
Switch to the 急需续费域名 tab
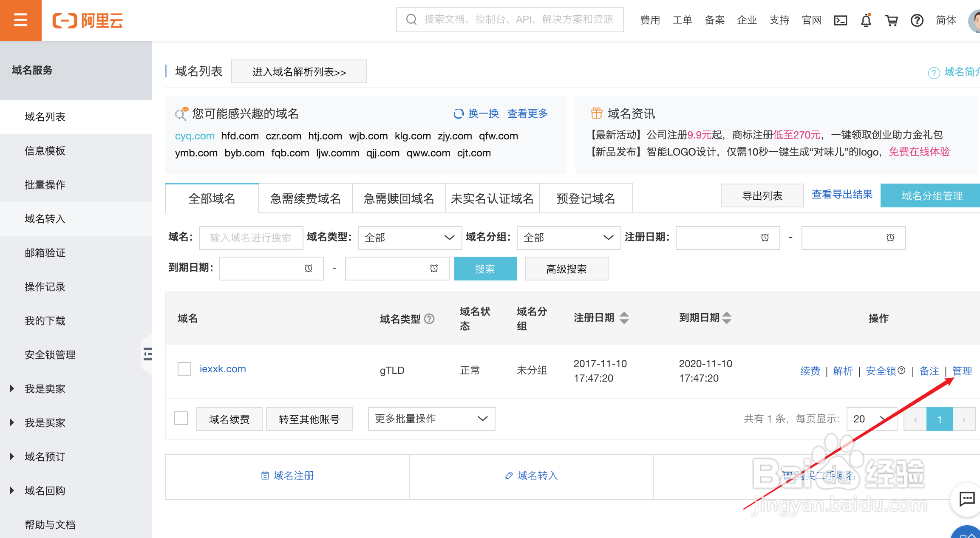305,198
